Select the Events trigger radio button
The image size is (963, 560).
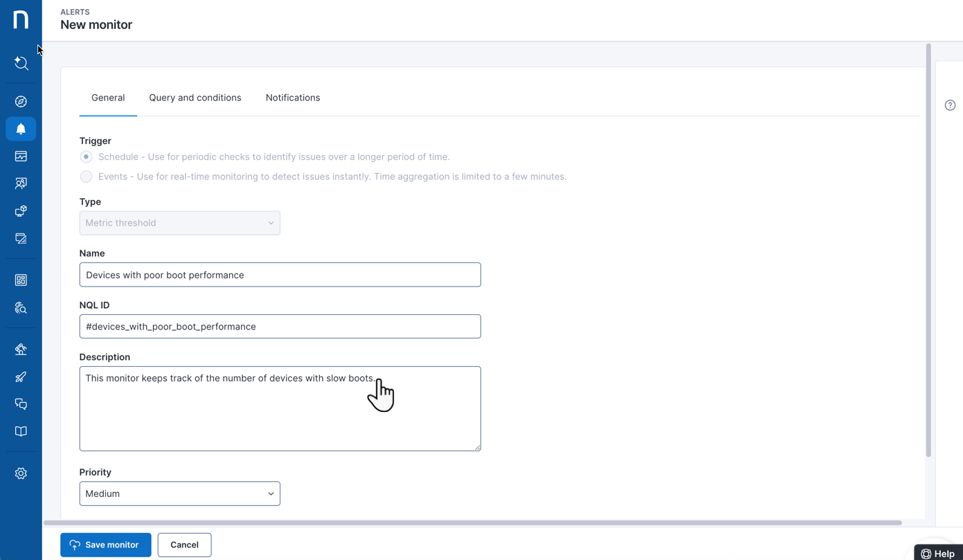(x=86, y=177)
